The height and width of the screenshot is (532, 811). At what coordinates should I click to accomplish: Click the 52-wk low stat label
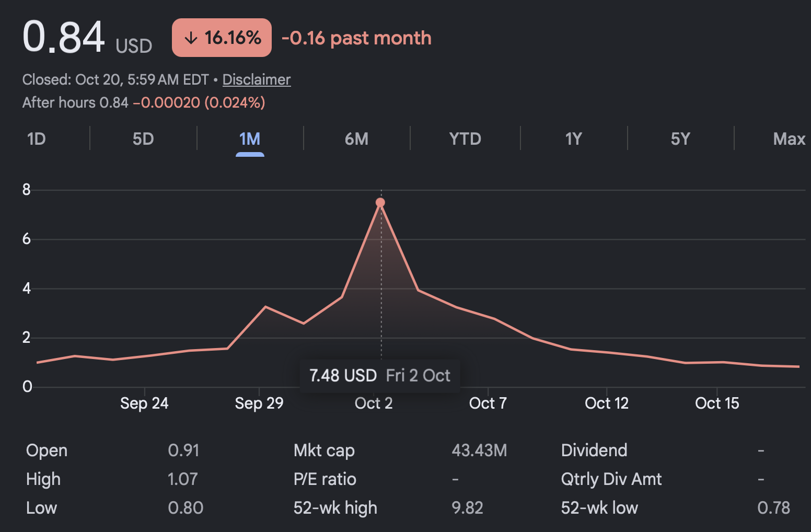(599, 507)
